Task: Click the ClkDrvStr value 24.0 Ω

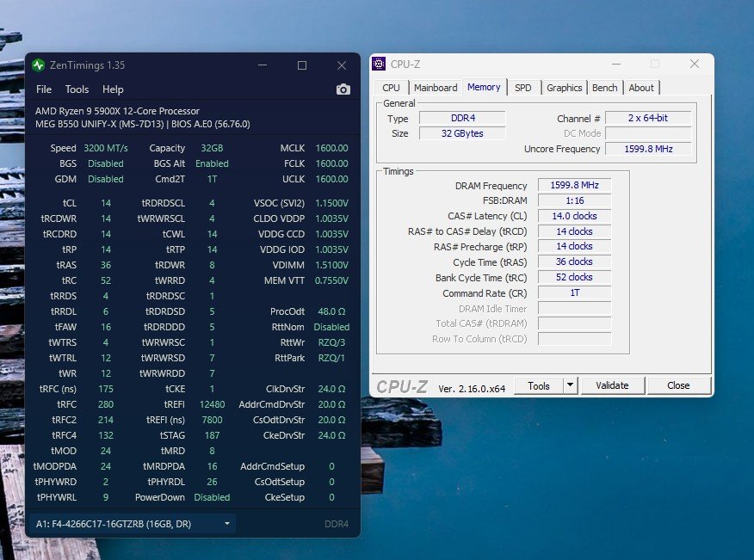Action: point(331,389)
